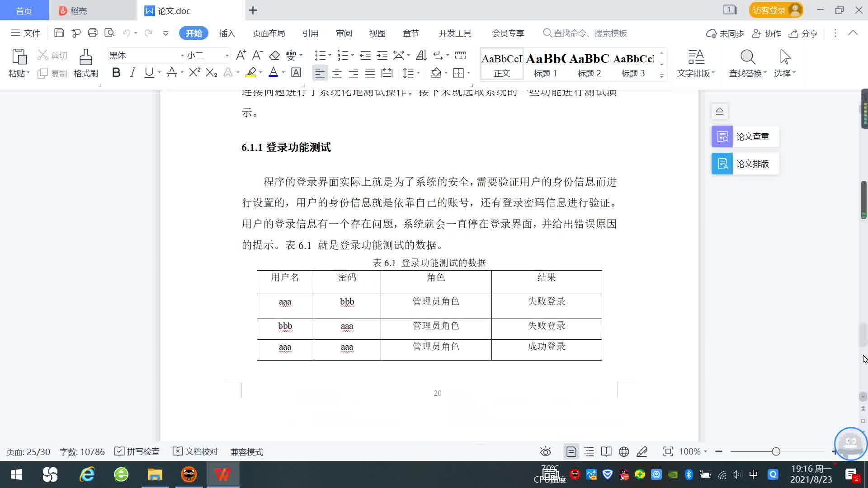Toggle Italic formatting
Viewport: 868px width, 488px height.
click(132, 72)
